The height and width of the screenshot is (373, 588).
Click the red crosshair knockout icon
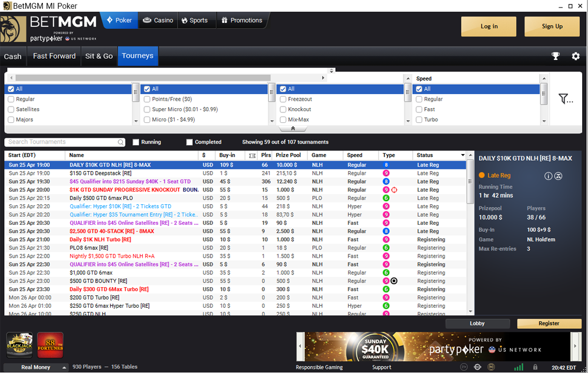pos(394,190)
